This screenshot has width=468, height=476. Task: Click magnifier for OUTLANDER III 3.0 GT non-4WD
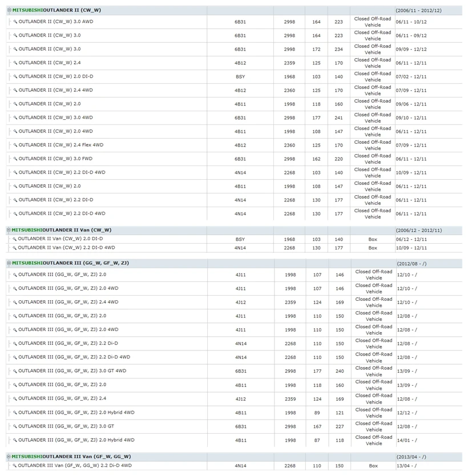click(x=15, y=426)
